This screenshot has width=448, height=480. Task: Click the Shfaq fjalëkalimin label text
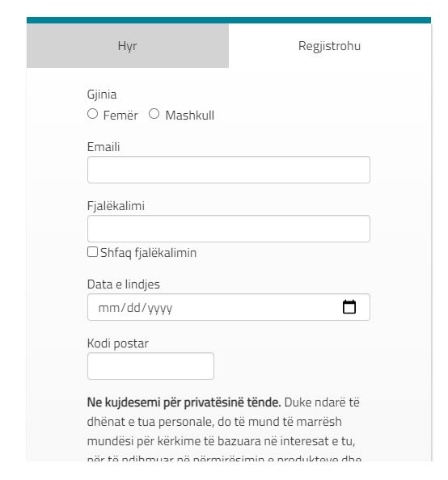(x=148, y=253)
